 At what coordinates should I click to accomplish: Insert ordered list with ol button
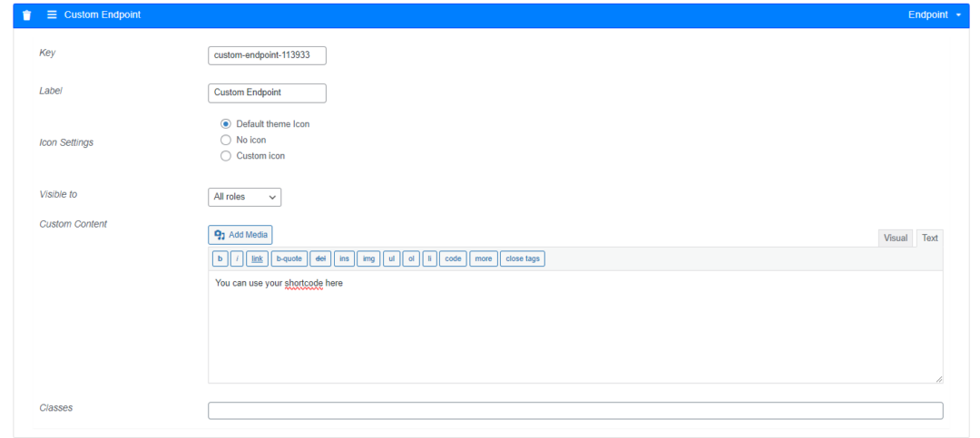click(411, 258)
